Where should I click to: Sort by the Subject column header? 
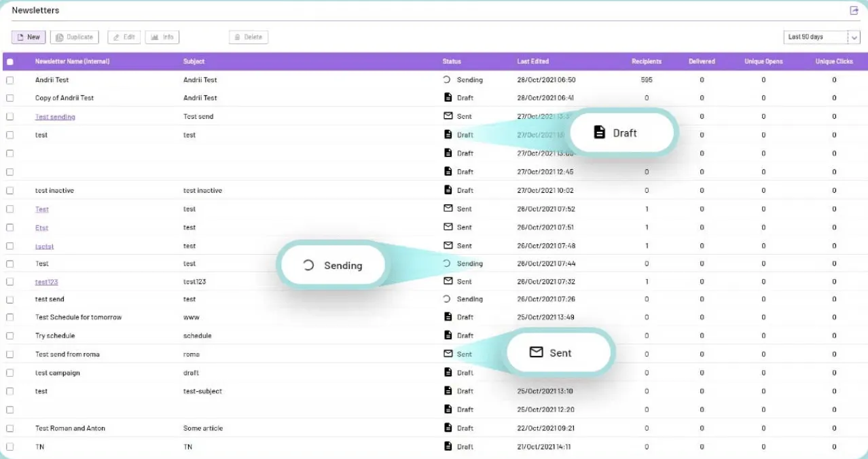tap(194, 62)
